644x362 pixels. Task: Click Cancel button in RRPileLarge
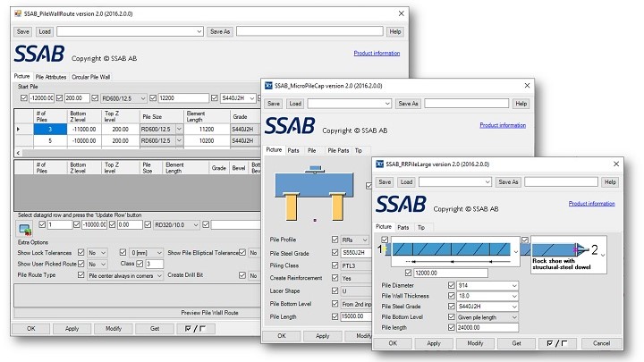coord(601,343)
